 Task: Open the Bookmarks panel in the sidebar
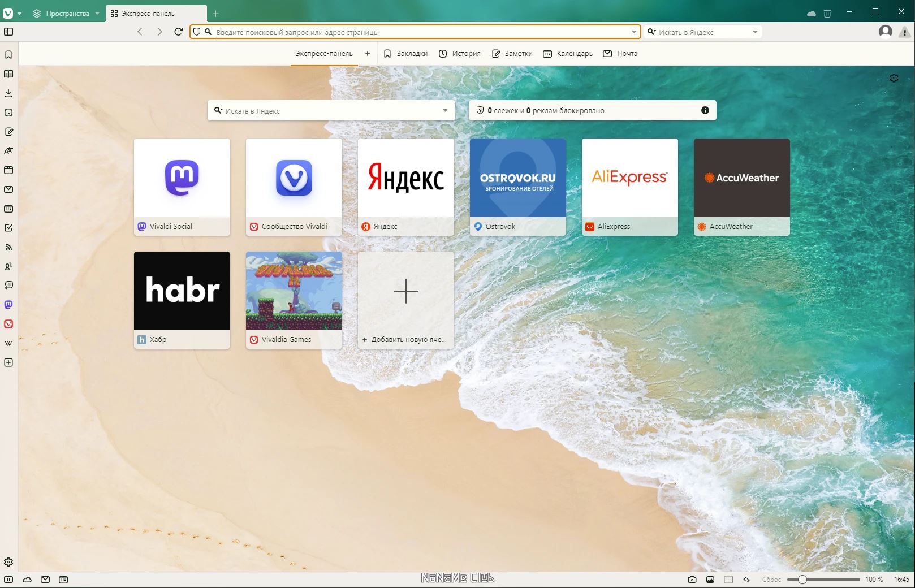click(x=8, y=55)
